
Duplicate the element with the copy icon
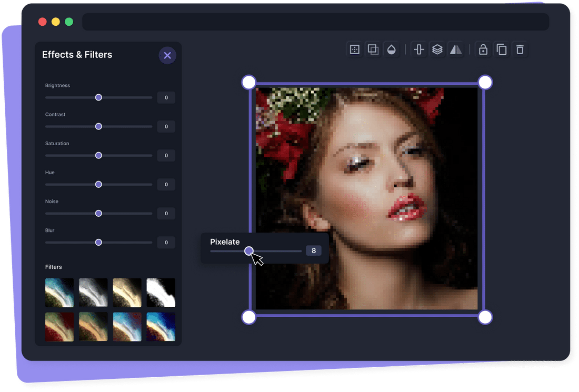[x=502, y=49]
